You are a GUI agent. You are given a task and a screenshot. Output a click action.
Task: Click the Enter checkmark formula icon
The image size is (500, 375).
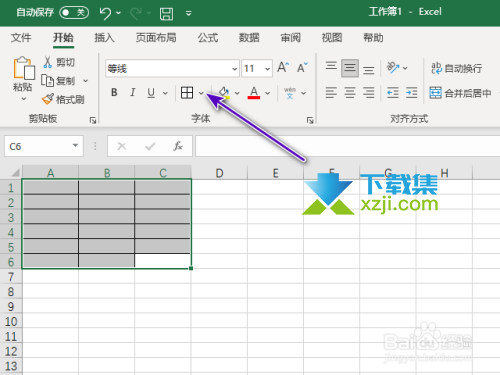click(150, 146)
